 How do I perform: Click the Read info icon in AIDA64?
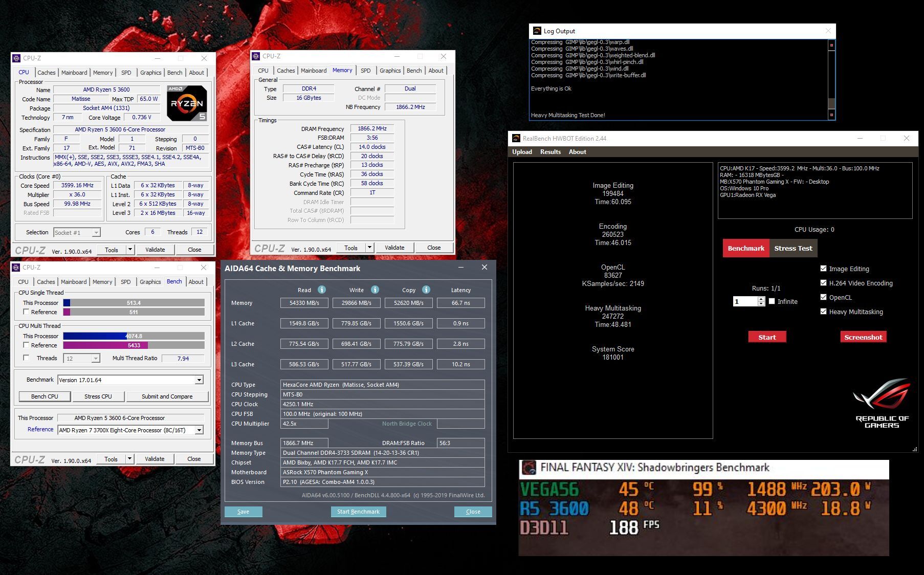(x=322, y=290)
